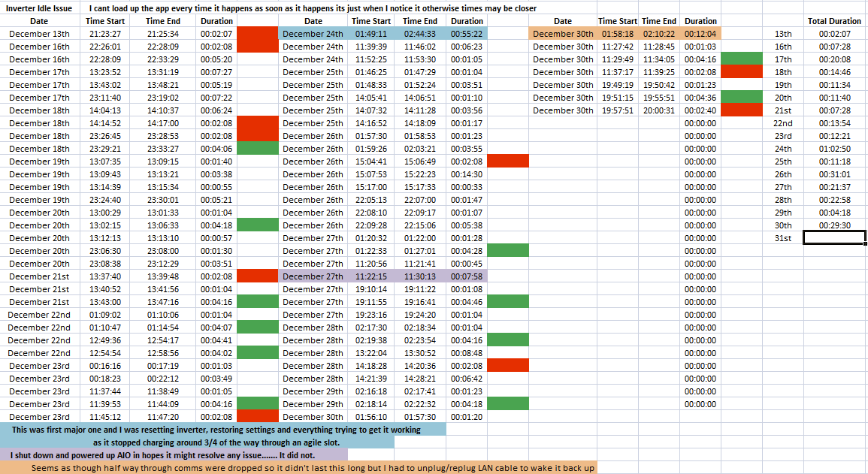868x474 pixels.
Task: Select the red fill cell in the 19:57:51 row
Action: click(742, 110)
